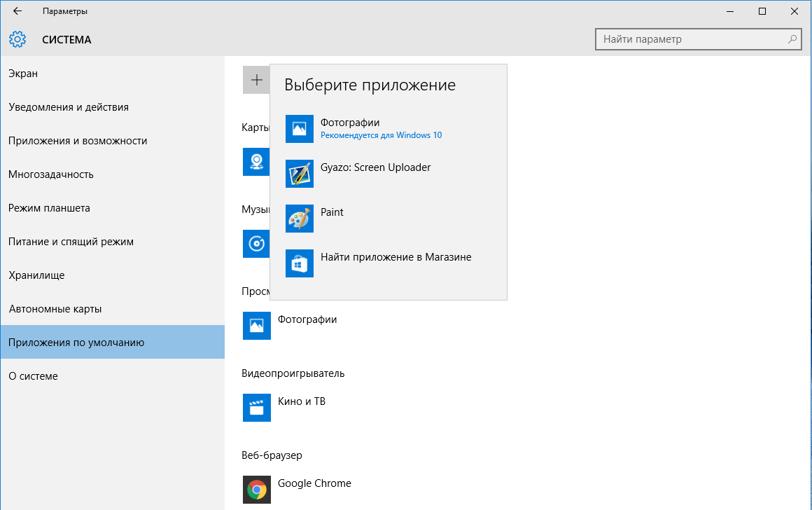Screen dimensions: 812x510
Task: Click the magnifier icon in search box
Action: click(x=792, y=39)
